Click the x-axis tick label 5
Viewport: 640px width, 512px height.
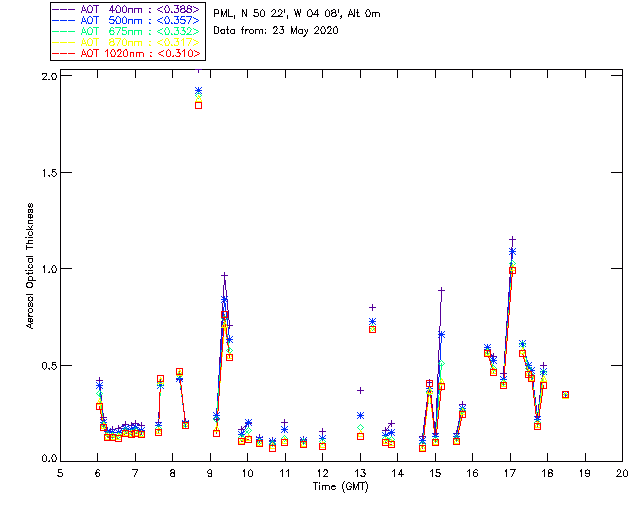60,472
